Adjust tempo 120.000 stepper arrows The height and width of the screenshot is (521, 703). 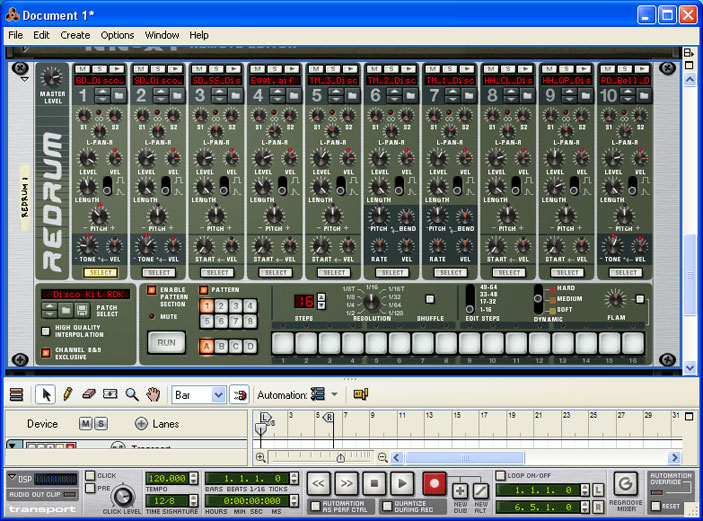193,478
